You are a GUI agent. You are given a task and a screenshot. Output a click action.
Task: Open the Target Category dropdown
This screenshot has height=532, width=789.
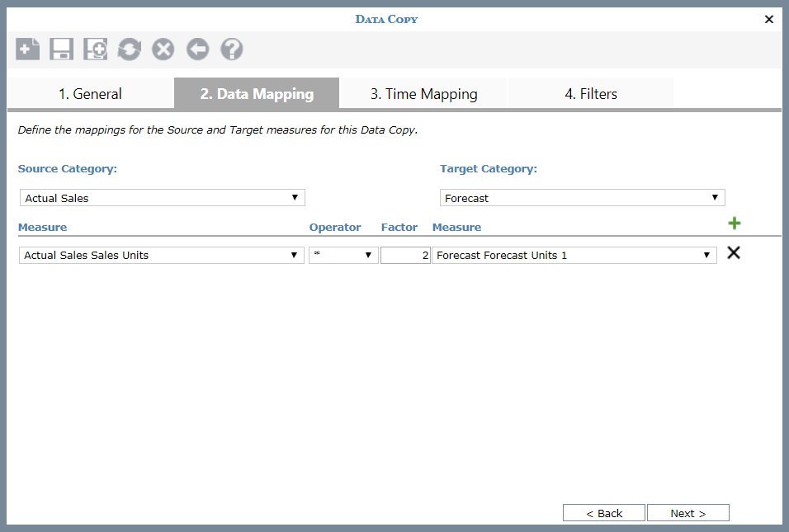click(x=582, y=198)
